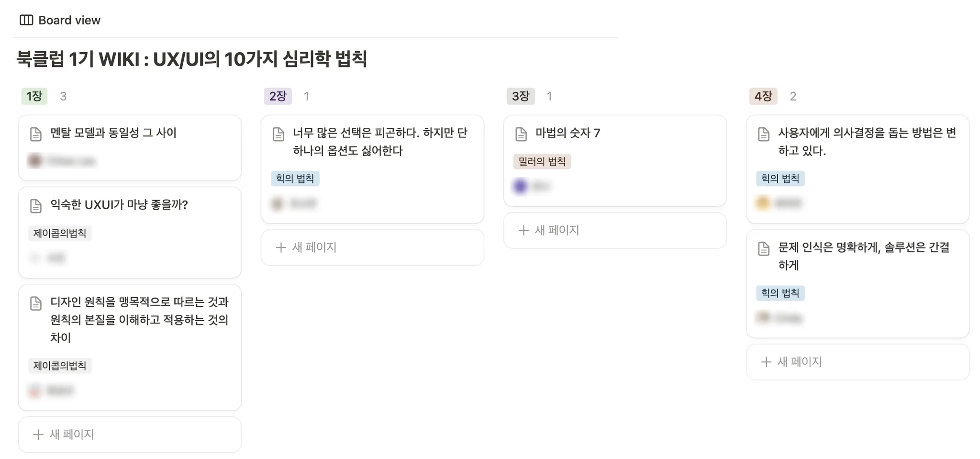Click page icon of 문제 인식은 명확하게 card
The width and height of the screenshot is (980, 459).
click(764, 248)
